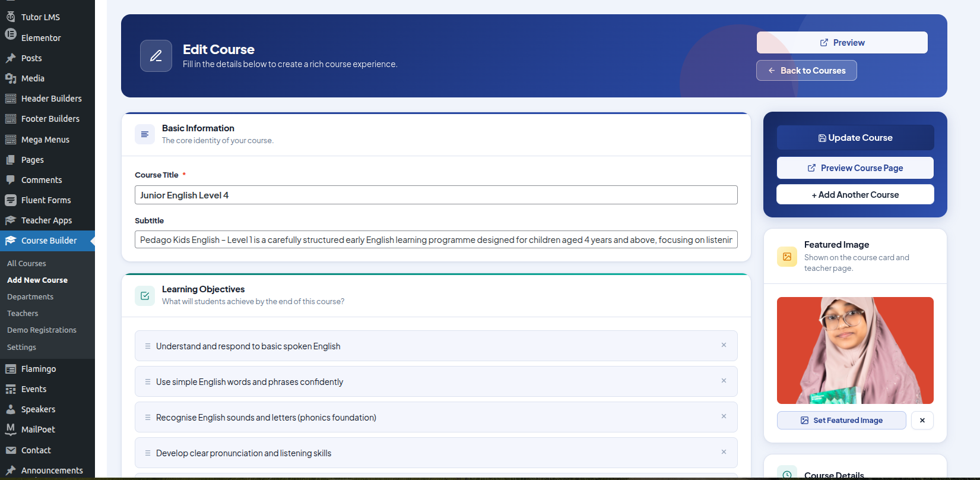Click into the Subtitle field

point(436,239)
